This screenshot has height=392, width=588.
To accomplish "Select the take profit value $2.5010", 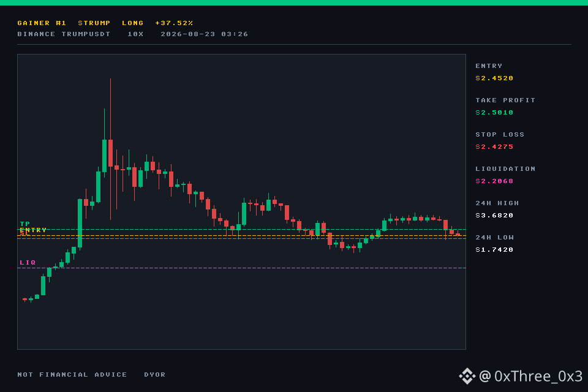I will pos(494,113).
